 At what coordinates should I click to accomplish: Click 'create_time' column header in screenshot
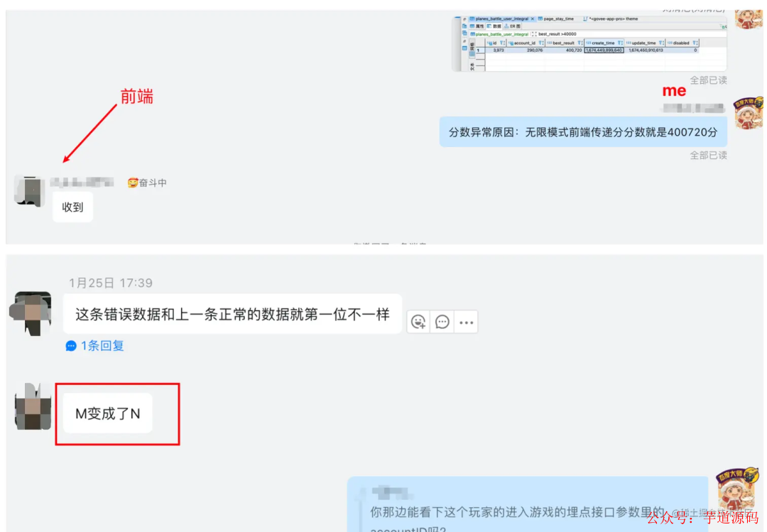tap(604, 43)
